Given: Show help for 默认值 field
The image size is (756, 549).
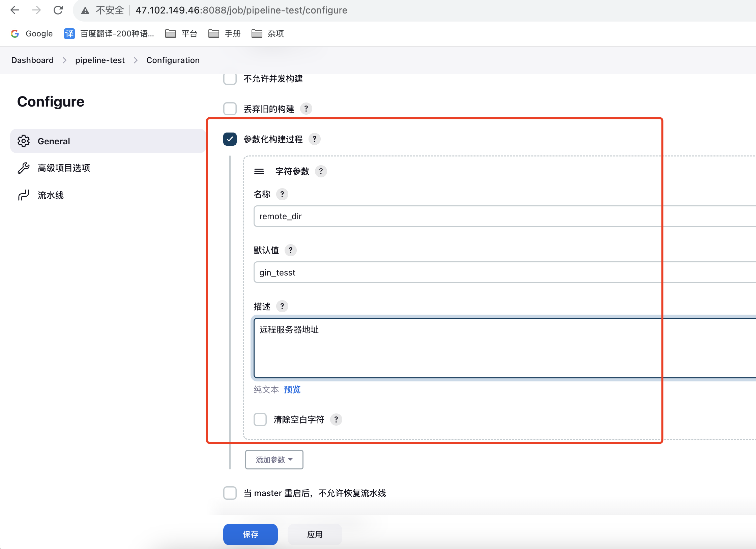Looking at the screenshot, I should click(291, 250).
